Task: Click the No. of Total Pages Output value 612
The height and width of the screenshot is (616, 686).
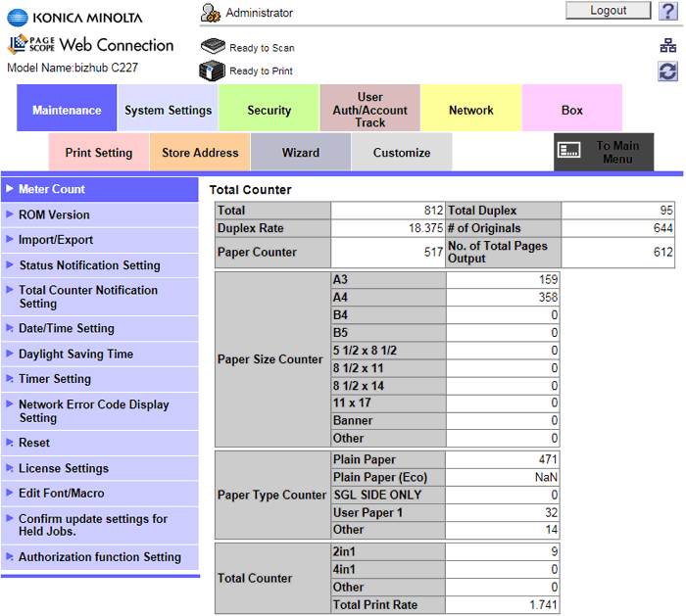Action: (x=662, y=252)
